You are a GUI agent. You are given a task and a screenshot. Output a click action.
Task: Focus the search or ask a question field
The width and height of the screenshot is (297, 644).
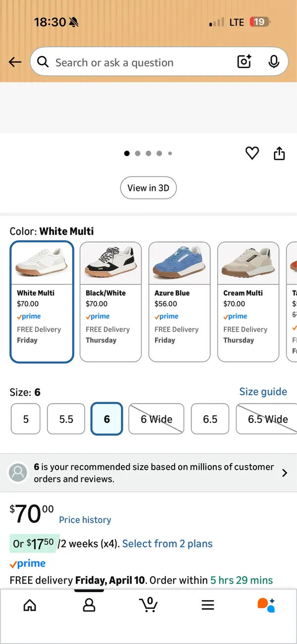[159, 62]
